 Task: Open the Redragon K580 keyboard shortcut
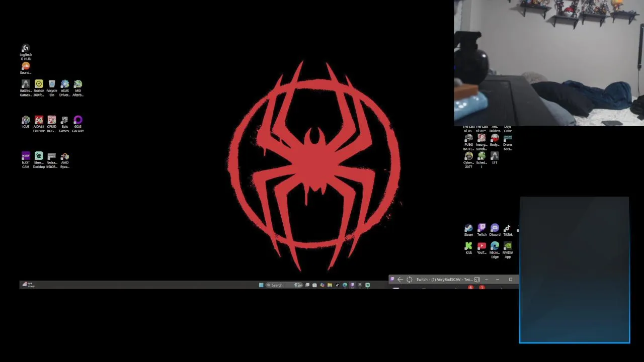(x=52, y=160)
